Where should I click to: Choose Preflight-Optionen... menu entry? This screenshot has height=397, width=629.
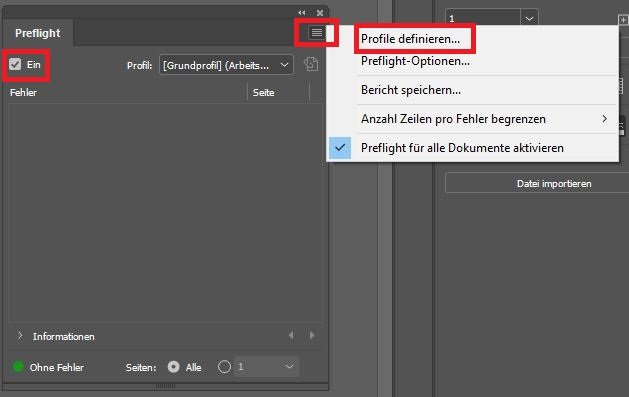click(415, 61)
